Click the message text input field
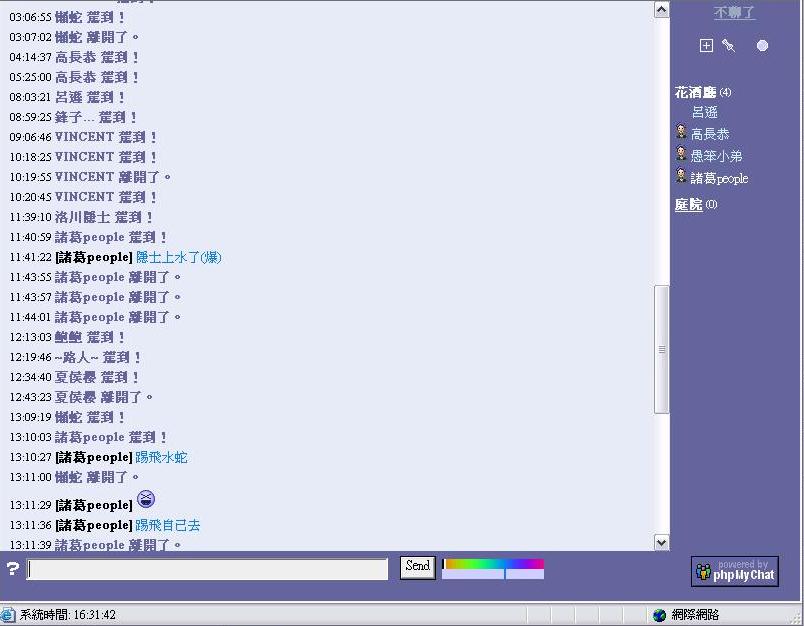This screenshot has width=804, height=626. coord(207,569)
